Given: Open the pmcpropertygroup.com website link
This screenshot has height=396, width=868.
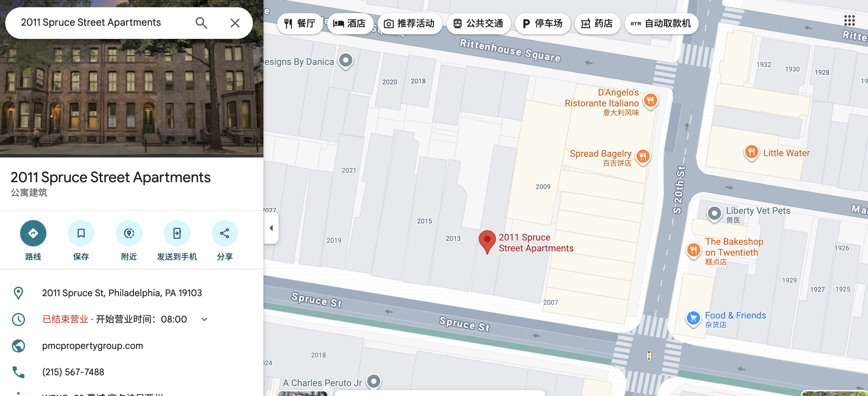Looking at the screenshot, I should (92, 346).
